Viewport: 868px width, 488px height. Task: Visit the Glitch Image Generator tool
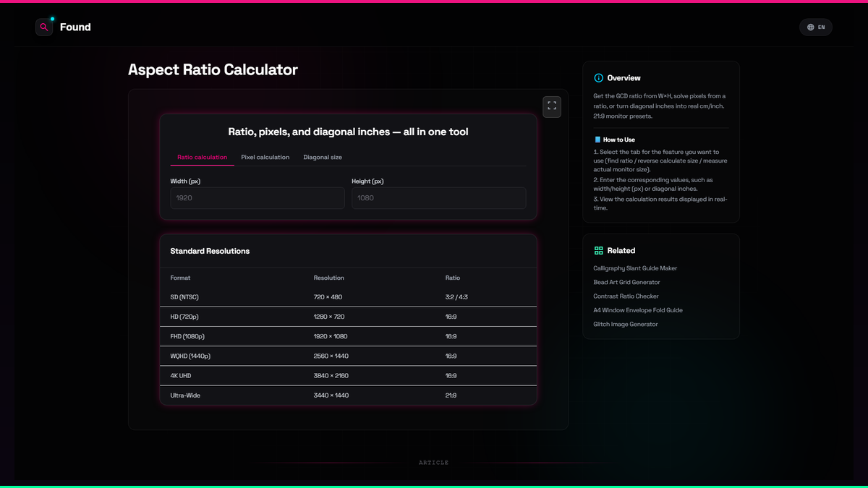pyautogui.click(x=626, y=325)
